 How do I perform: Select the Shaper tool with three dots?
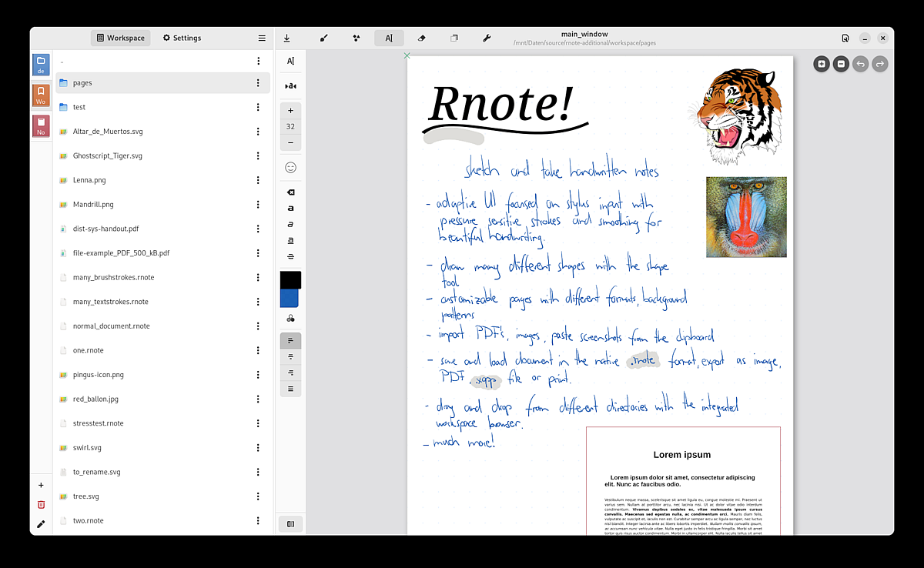(x=357, y=38)
